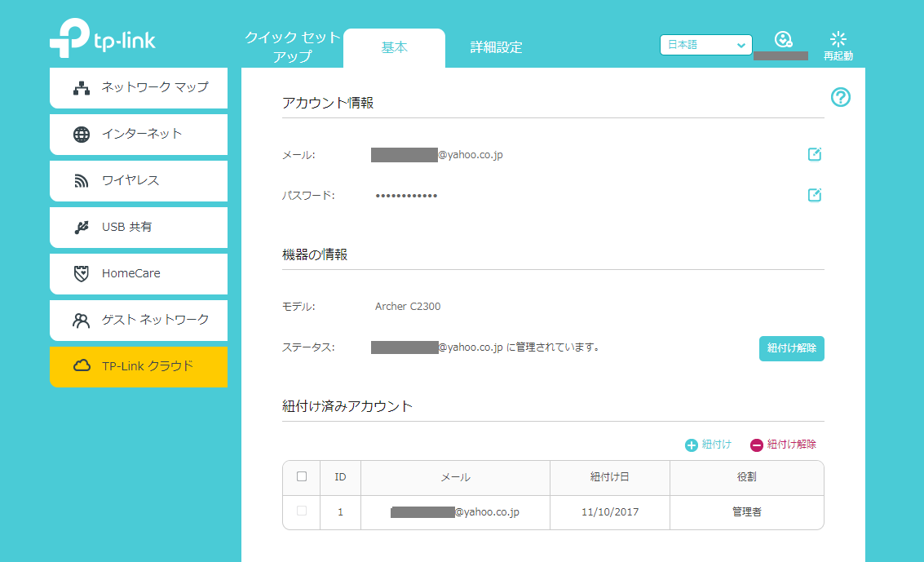Open the help question mark icon
The width and height of the screenshot is (924, 562).
pos(840,97)
